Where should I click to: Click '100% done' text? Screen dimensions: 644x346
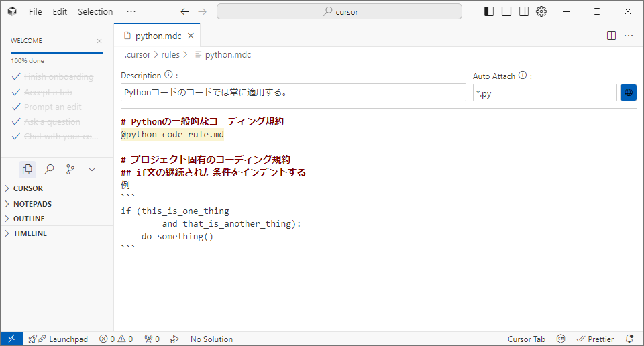28,61
